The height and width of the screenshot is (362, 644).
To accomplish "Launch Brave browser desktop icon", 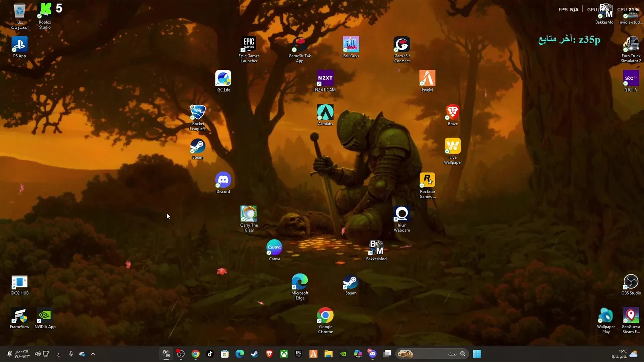I will click(453, 115).
